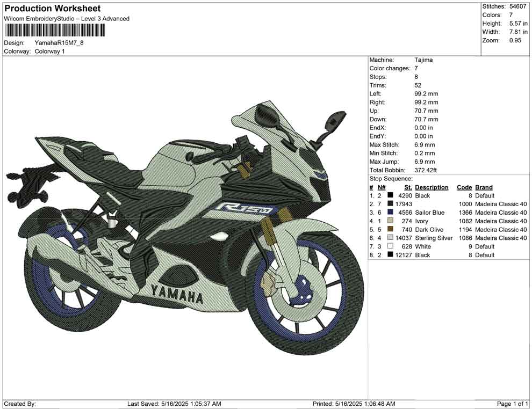Click the 'N#' column header

click(382, 187)
